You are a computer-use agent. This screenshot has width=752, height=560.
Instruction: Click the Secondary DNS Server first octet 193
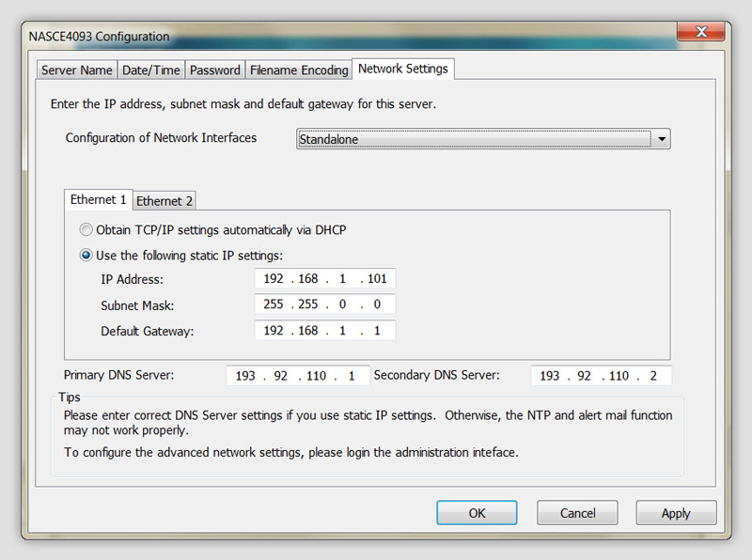[550, 376]
